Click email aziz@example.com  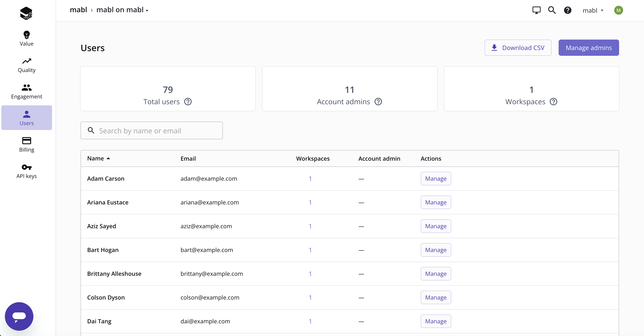click(x=206, y=226)
